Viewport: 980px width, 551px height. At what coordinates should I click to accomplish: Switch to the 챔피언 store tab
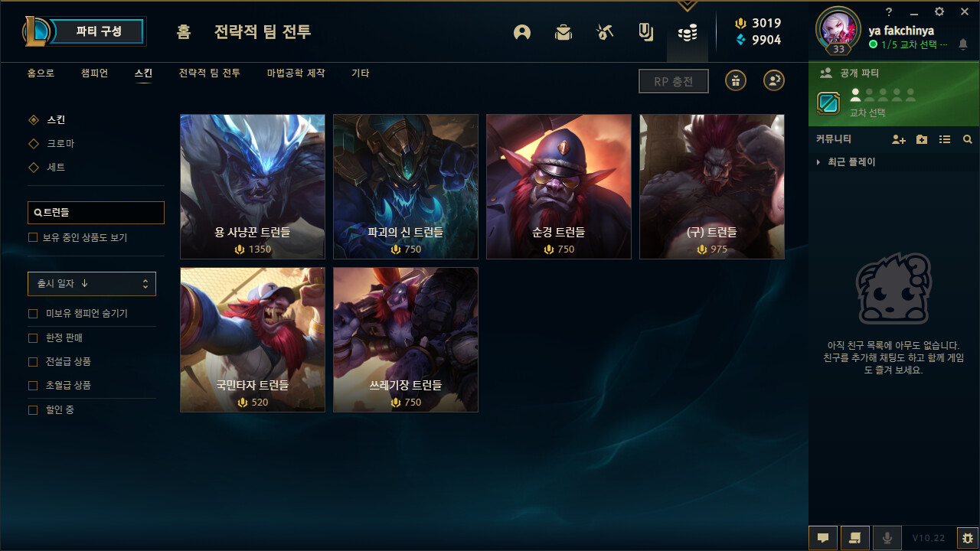(94, 73)
